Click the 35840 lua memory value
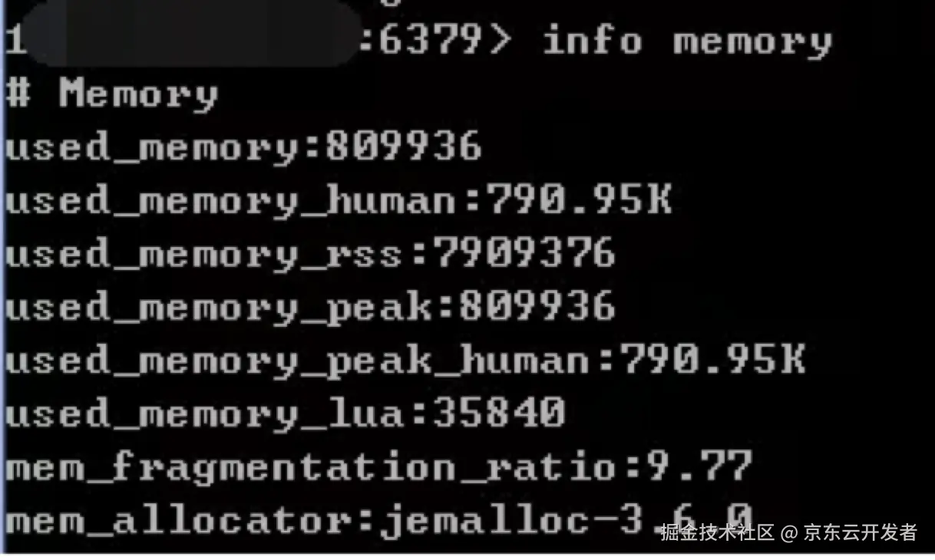Image resolution: width=935 pixels, height=560 pixels. tap(499, 414)
